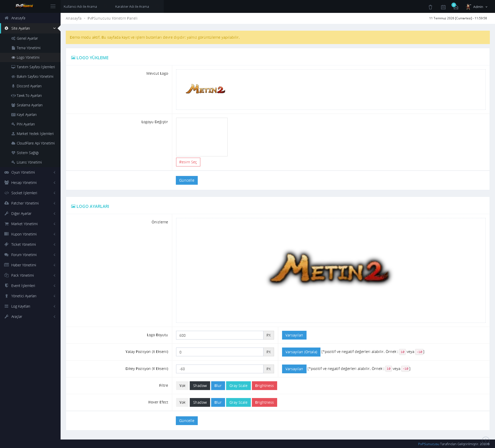Click Güncelle in Logo Yükleme section
The height and width of the screenshot is (448, 495).
[x=187, y=180]
